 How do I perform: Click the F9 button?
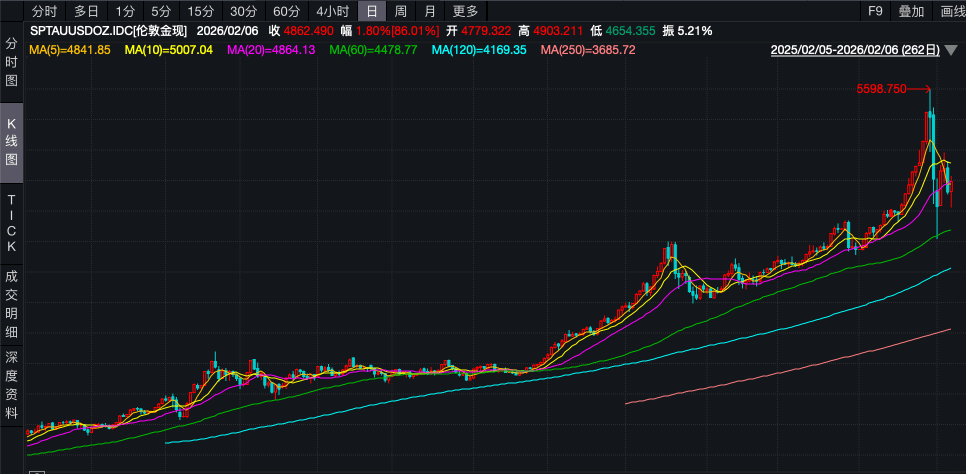875,12
